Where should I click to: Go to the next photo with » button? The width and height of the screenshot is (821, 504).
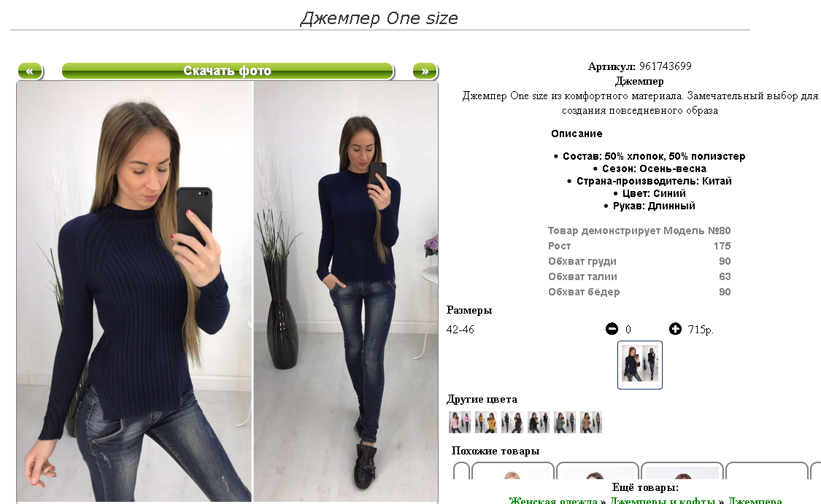(x=425, y=71)
